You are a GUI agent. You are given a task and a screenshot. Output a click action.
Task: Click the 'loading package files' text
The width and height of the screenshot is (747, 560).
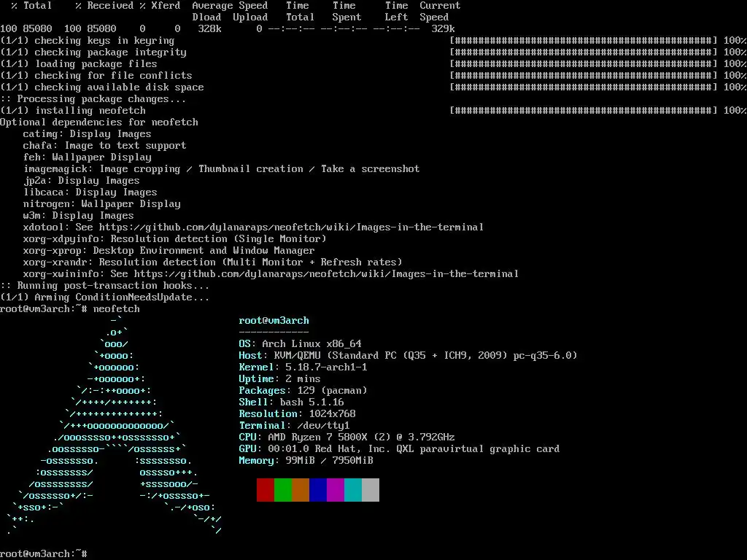96,64
